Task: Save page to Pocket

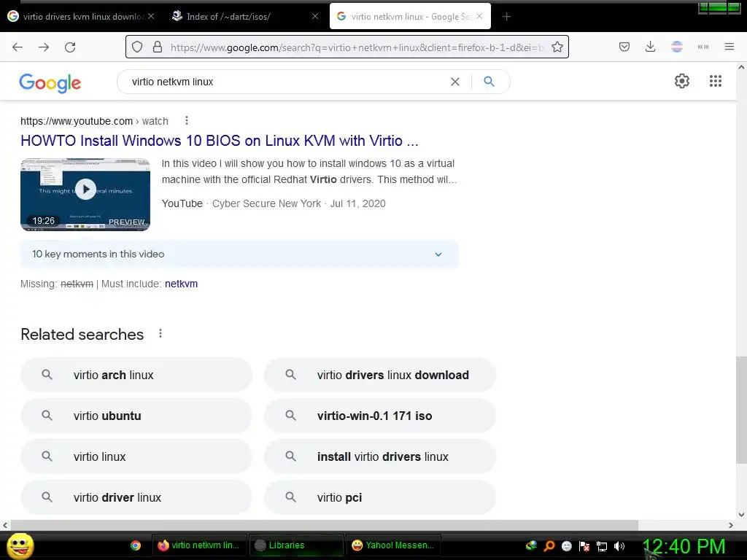Action: coord(624,47)
